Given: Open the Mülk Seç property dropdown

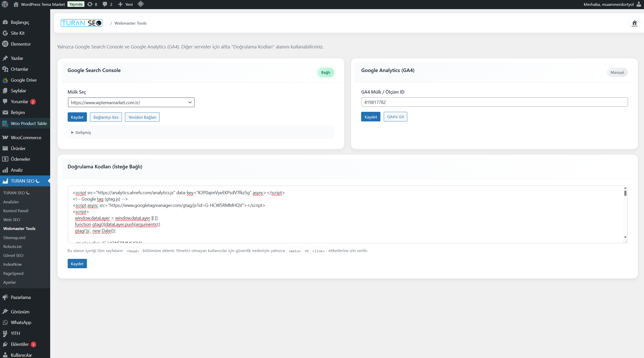Looking at the screenshot, I should click(131, 102).
